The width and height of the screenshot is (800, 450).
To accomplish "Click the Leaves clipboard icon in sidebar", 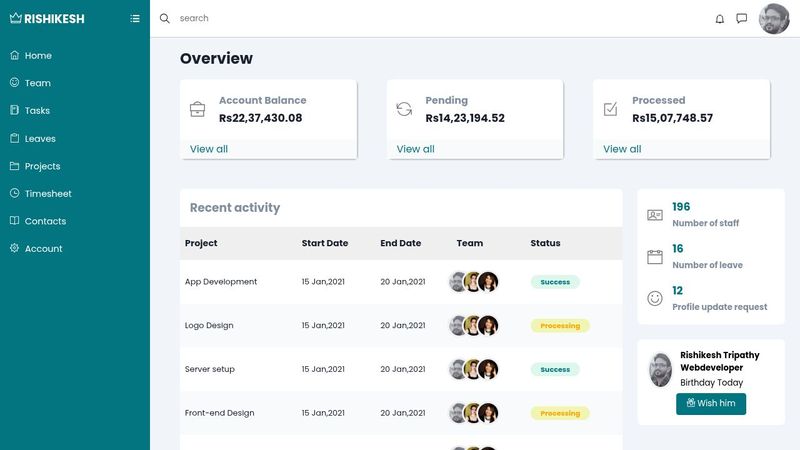I will pos(14,138).
